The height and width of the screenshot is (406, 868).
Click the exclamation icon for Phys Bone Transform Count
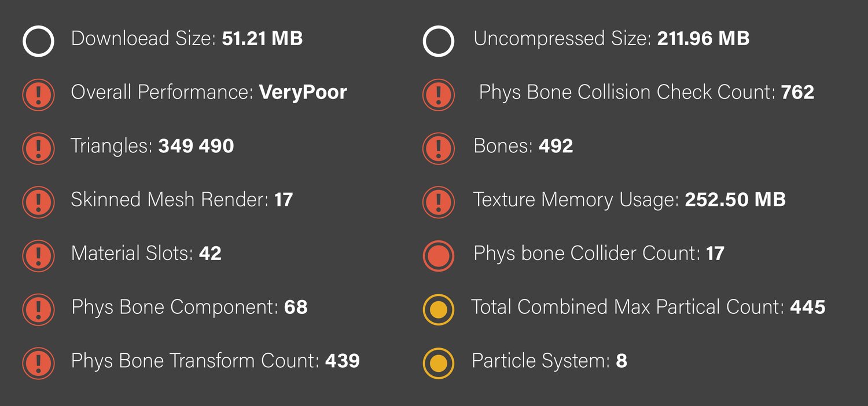click(x=38, y=363)
